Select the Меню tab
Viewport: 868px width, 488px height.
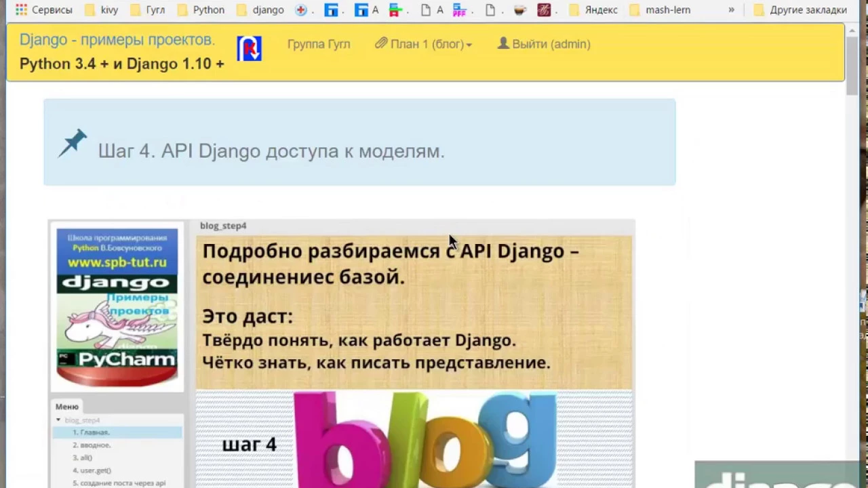coord(67,407)
